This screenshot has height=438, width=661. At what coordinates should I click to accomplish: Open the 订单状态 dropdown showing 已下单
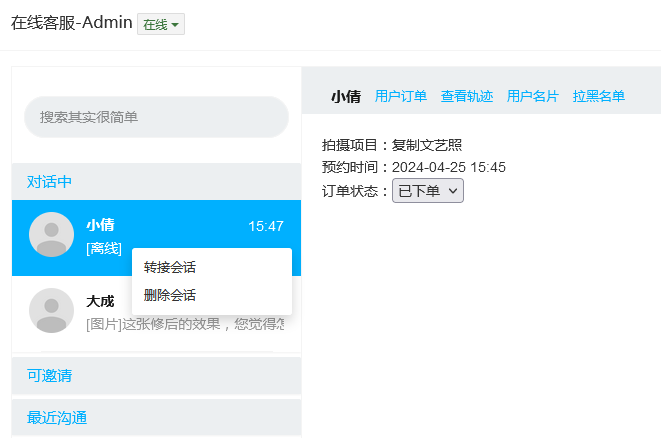(x=427, y=191)
